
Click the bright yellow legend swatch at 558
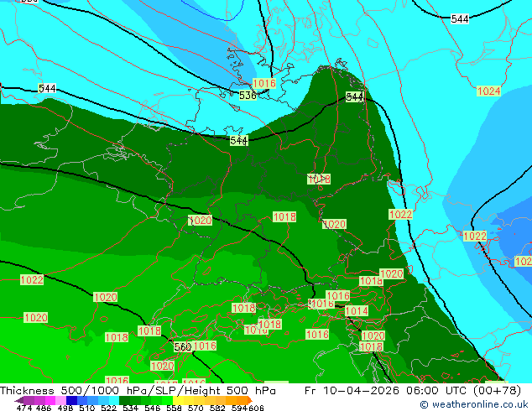(178, 400)
